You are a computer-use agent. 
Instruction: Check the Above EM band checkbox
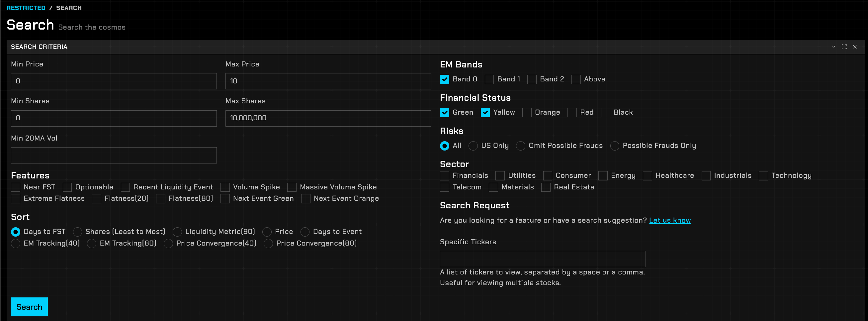pos(576,79)
